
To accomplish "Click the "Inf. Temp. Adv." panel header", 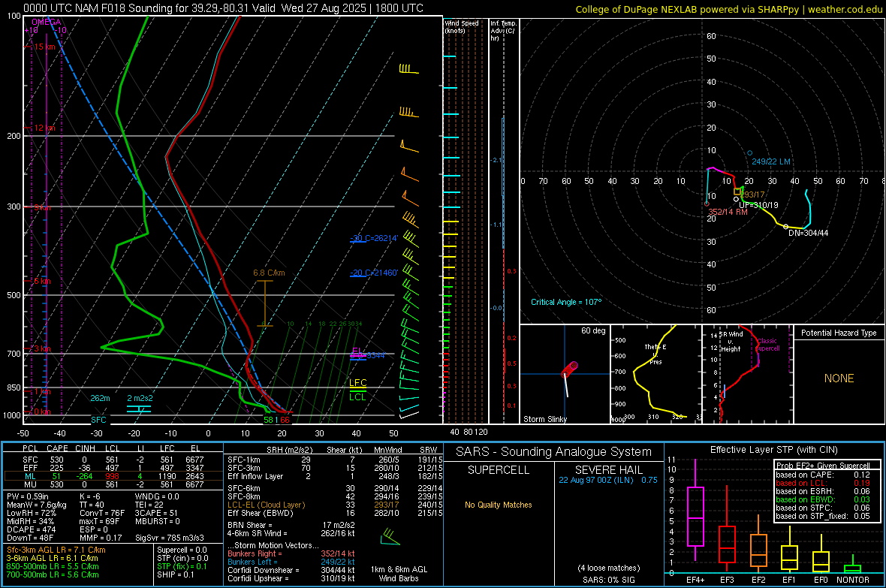I will [x=503, y=31].
